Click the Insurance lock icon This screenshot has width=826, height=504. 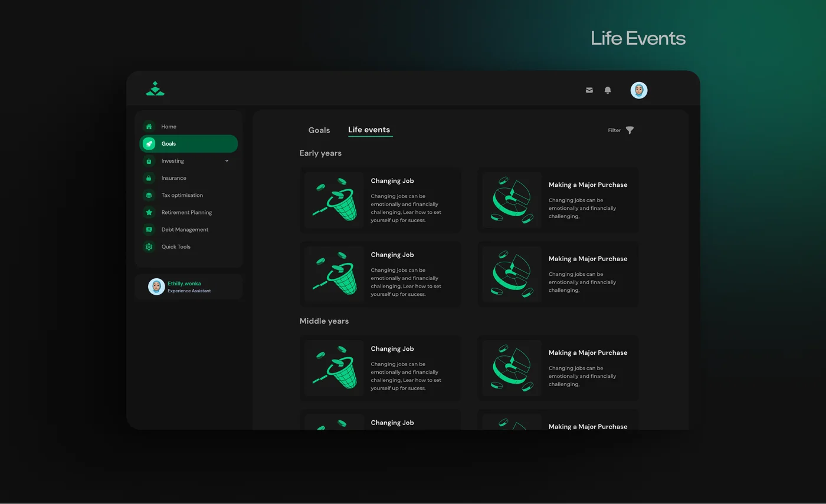click(x=149, y=178)
